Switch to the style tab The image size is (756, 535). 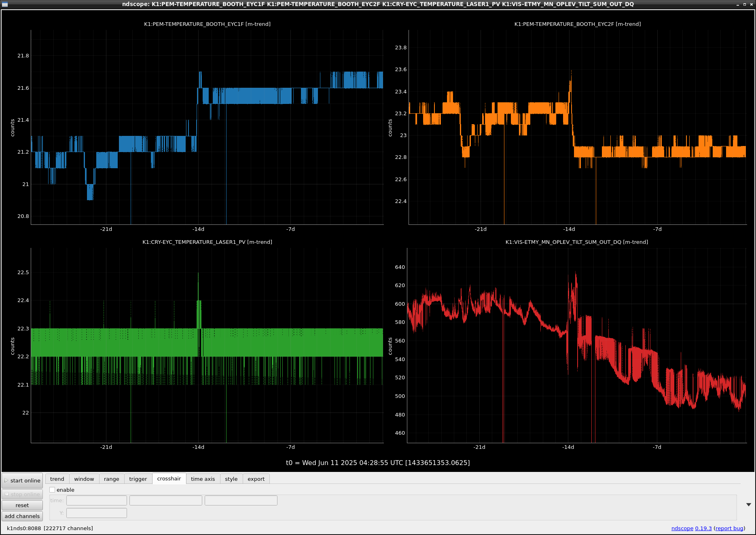click(231, 479)
